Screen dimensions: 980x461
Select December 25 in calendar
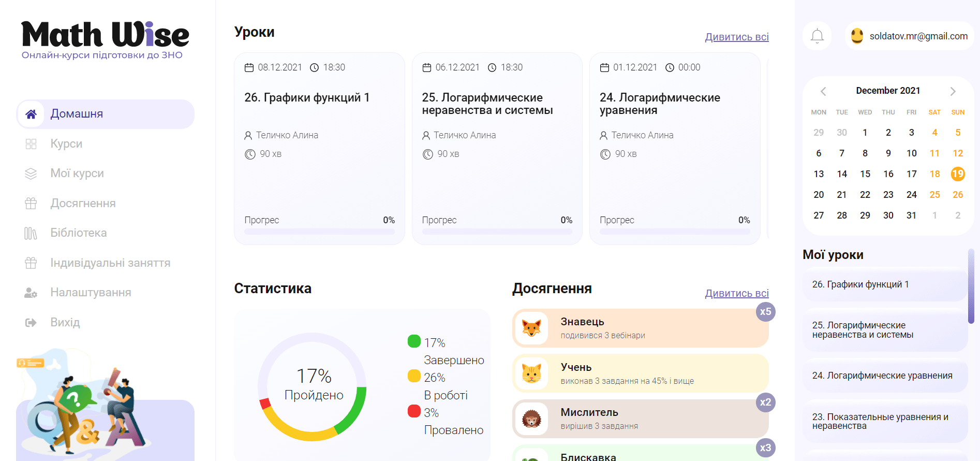pyautogui.click(x=934, y=195)
